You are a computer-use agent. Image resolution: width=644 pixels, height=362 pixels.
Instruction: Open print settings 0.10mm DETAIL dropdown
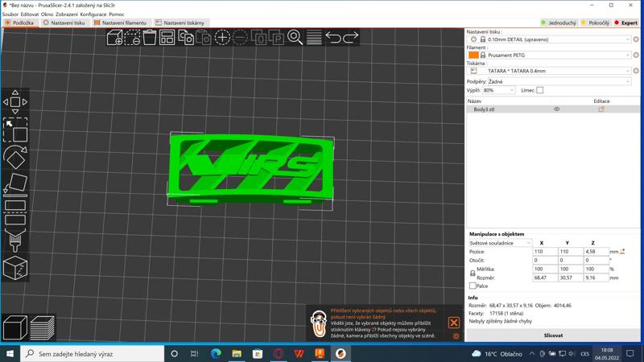[549, 39]
